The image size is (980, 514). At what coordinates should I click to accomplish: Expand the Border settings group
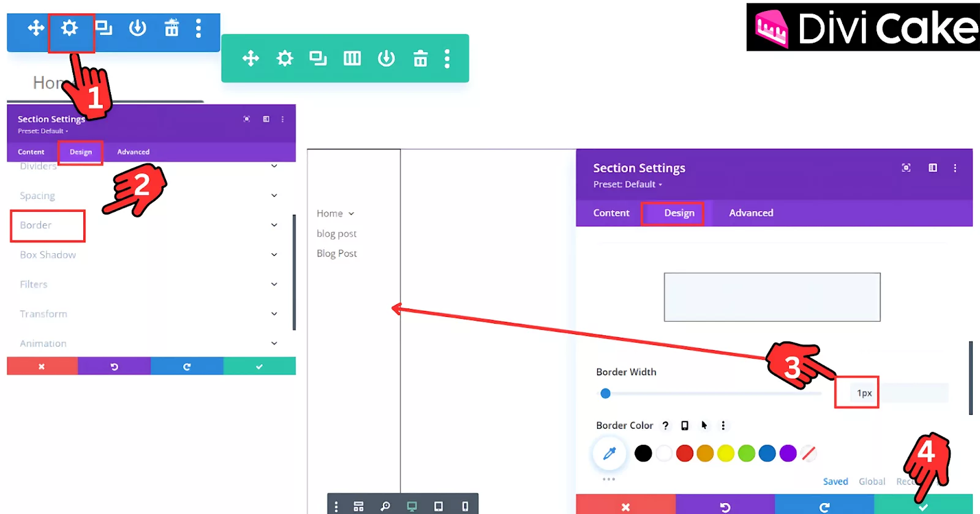click(148, 225)
